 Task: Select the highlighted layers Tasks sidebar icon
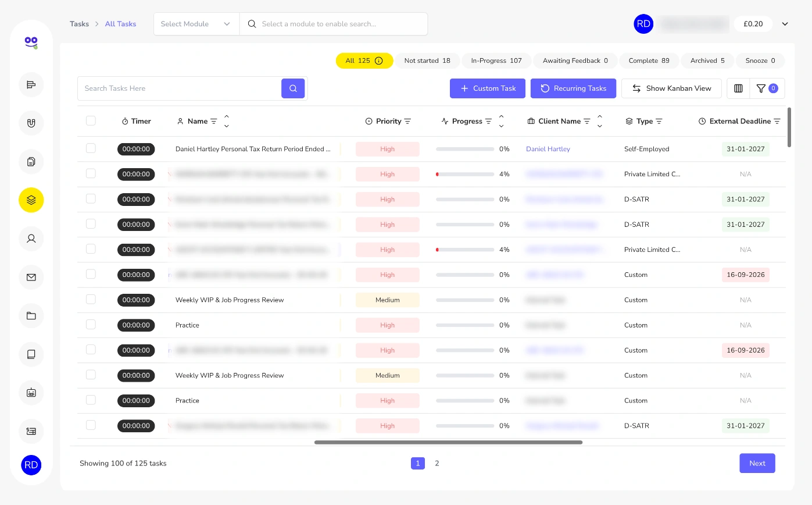coord(31,200)
